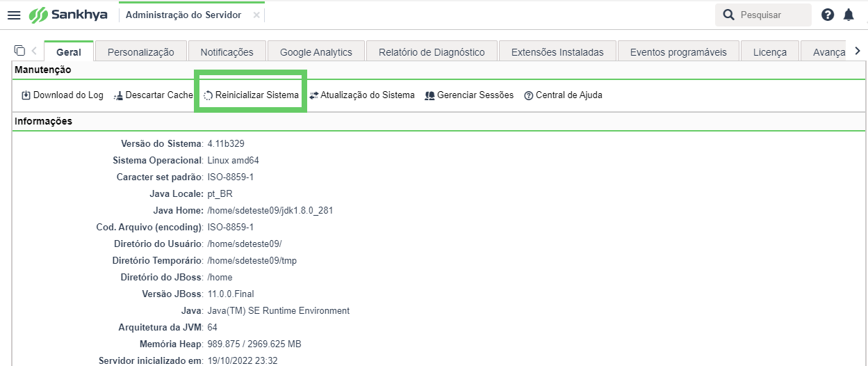Viewport: 868px width, 366px height.
Task: Switch to the Notificações tab
Action: (227, 51)
